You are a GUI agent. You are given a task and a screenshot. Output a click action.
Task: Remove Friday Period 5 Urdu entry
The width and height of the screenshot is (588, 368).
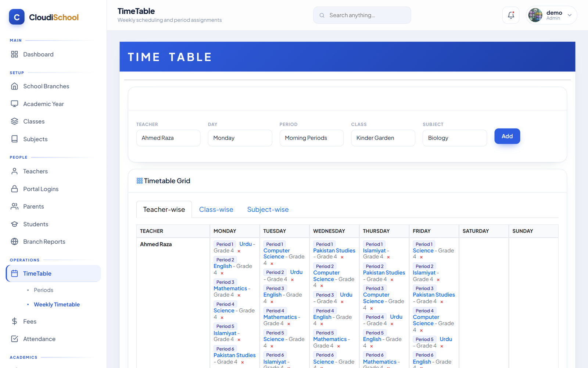pyautogui.click(x=442, y=346)
